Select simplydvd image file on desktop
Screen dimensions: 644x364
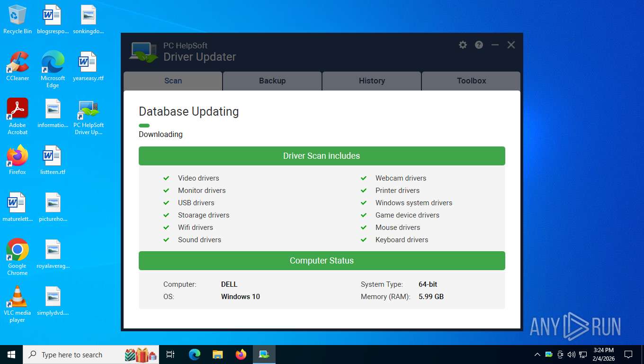[x=53, y=301]
